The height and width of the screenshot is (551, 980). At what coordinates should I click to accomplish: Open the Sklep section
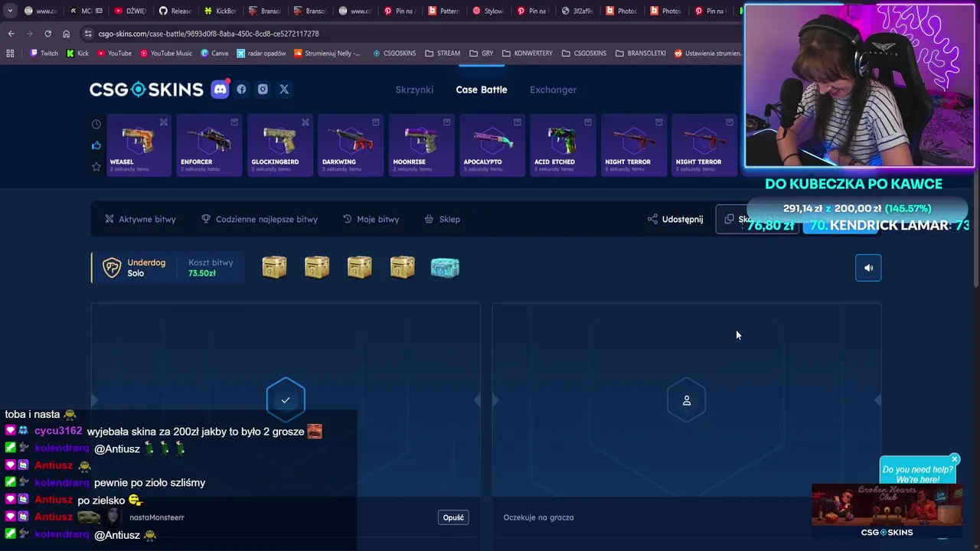443,219
